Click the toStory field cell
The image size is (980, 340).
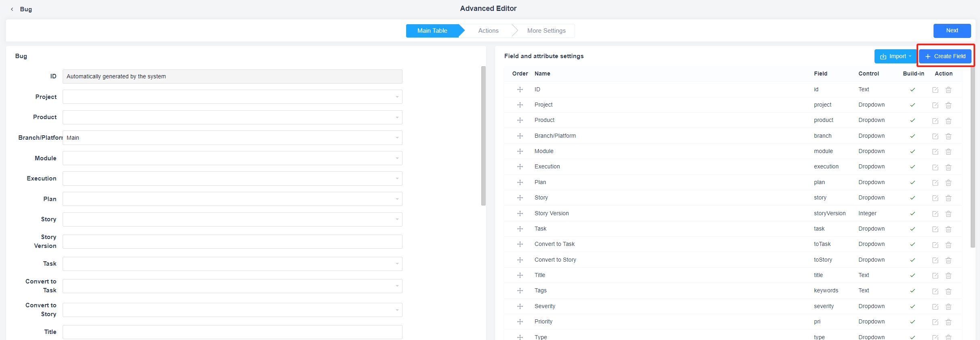click(823, 260)
